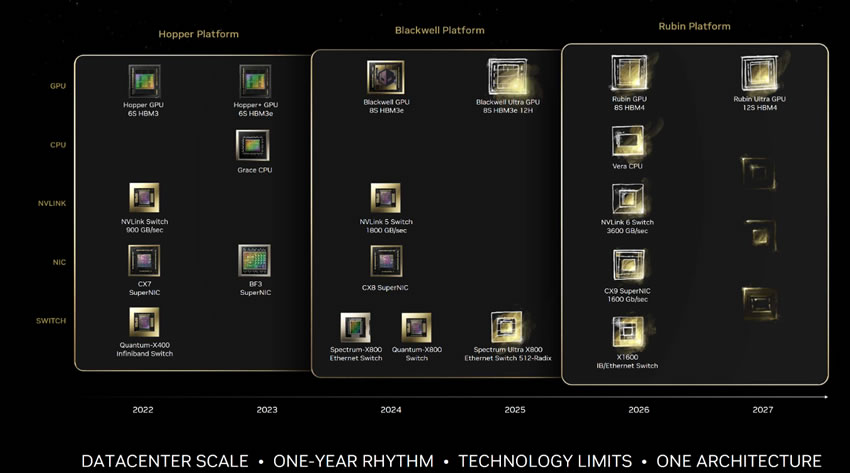This screenshot has height=473, width=850.
Task: Click the Hopper+ GPU chip icon
Action: pyautogui.click(x=255, y=81)
